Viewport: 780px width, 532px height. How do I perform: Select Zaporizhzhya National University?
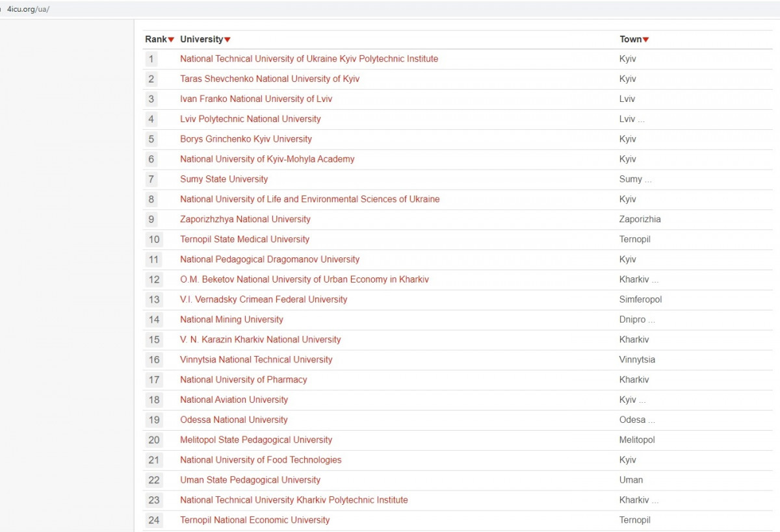[x=245, y=220]
